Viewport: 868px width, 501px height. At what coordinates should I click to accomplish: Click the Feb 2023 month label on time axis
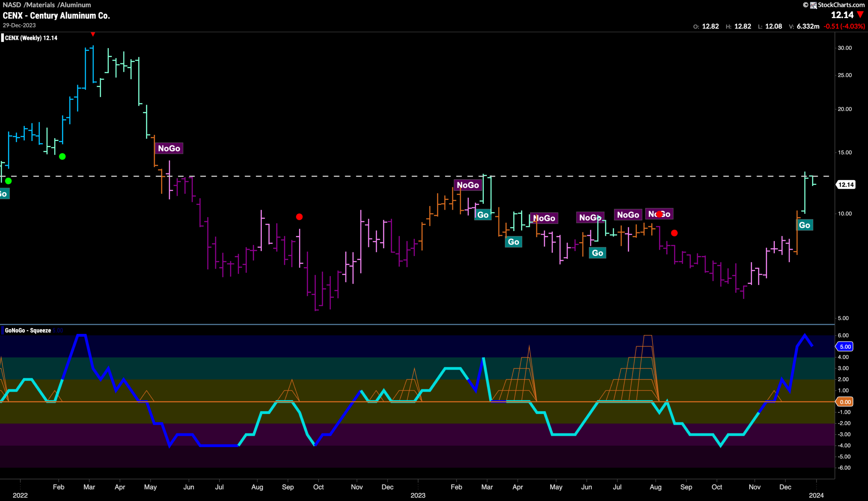coord(456,487)
